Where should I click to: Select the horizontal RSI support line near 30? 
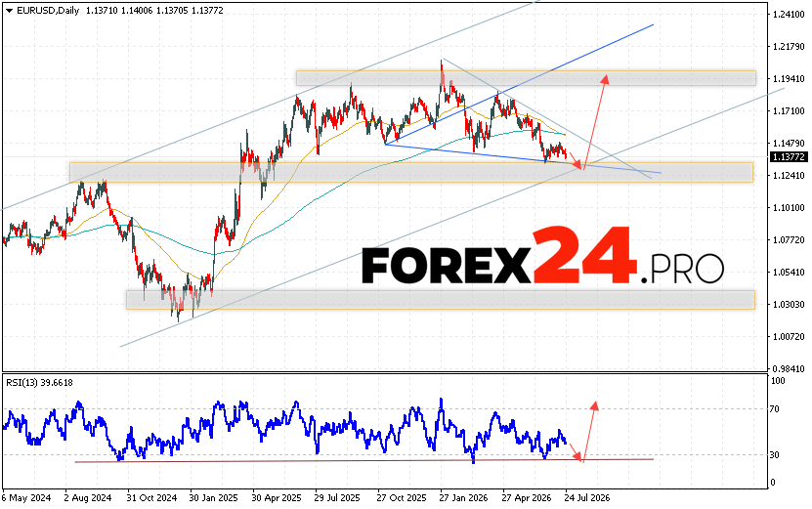coord(364,460)
